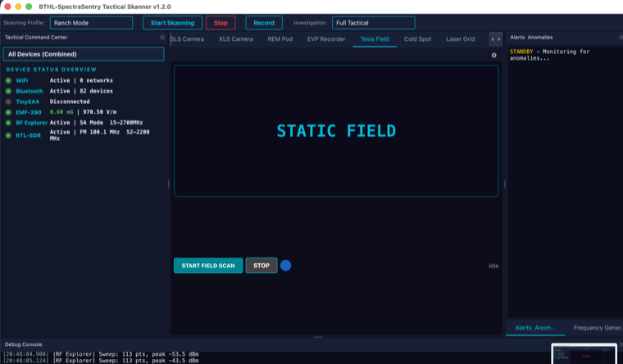The height and width of the screenshot is (364, 623).
Task: Switch to the Alerts_Anom... bottom tab
Action: tap(535, 328)
